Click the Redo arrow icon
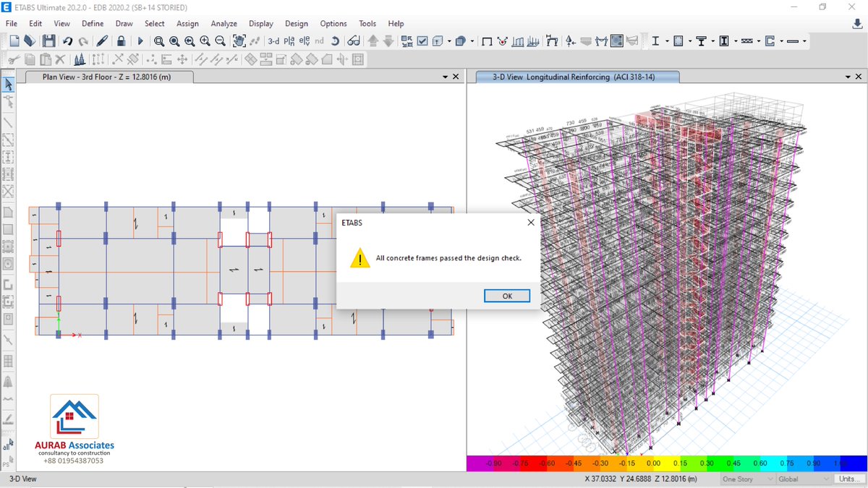Viewport: 868px width, 488px height. click(83, 41)
